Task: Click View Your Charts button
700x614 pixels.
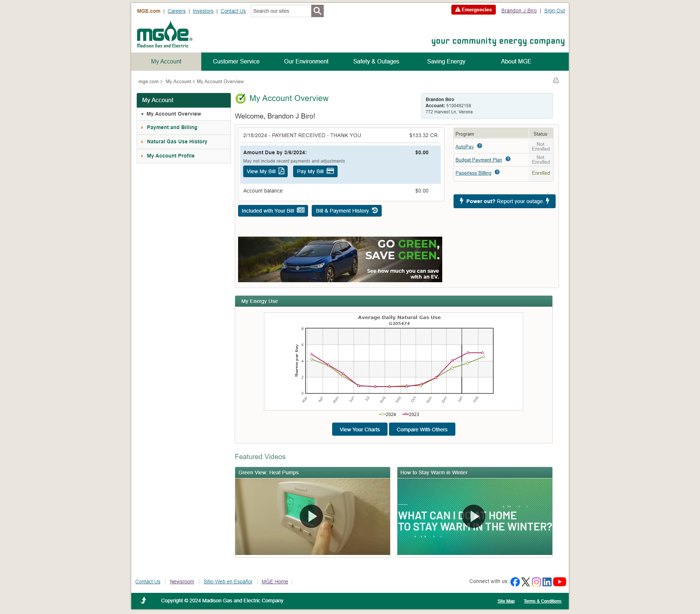Action: coord(359,430)
